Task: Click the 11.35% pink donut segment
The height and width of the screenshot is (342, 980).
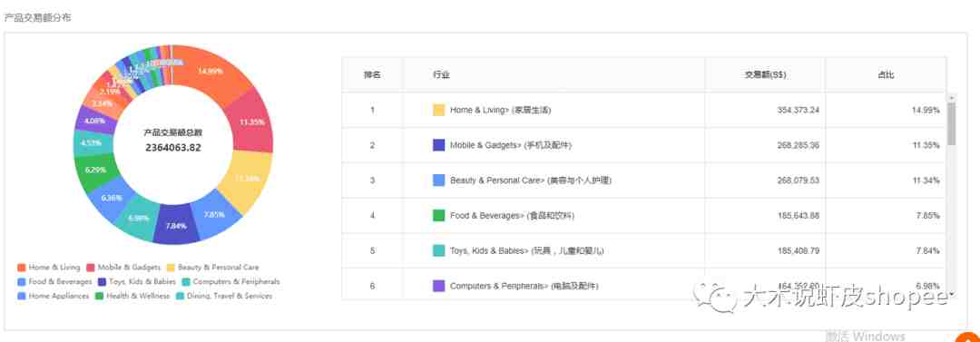Action: pos(251,122)
